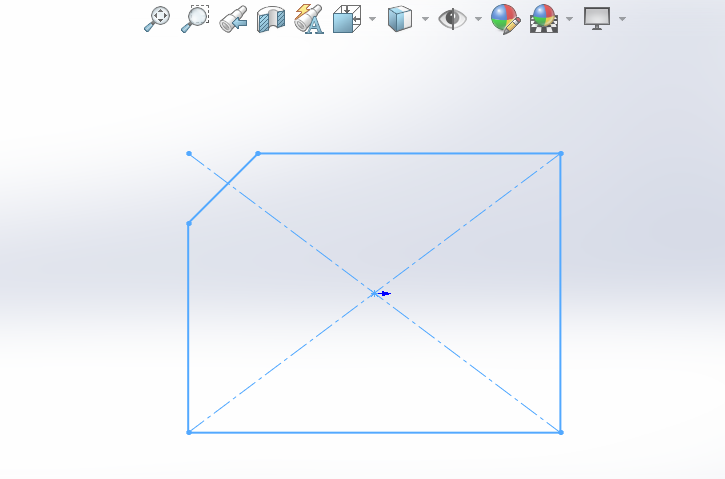This screenshot has height=479, width=725.
Task: Click the chamfer endpoint on the top line
Action: (x=258, y=154)
